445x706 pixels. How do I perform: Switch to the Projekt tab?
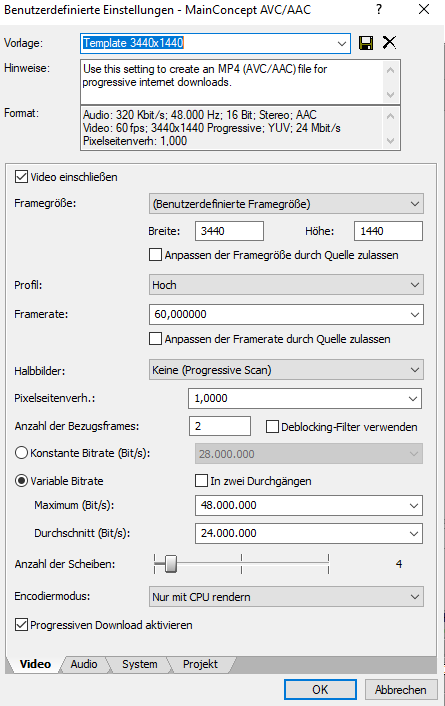[200, 664]
